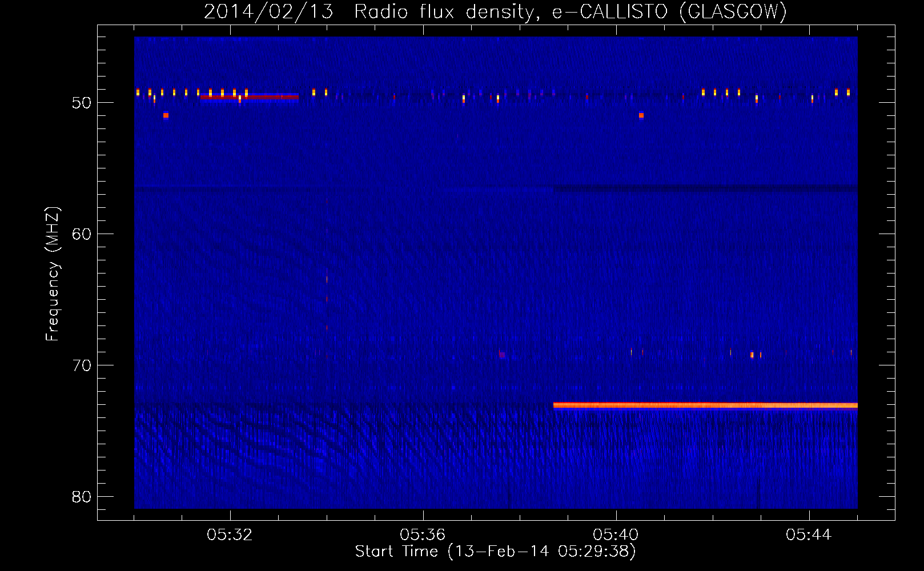924x571 pixels.
Task: Click the bright orange emission band near 73 MHz
Action: click(x=705, y=405)
